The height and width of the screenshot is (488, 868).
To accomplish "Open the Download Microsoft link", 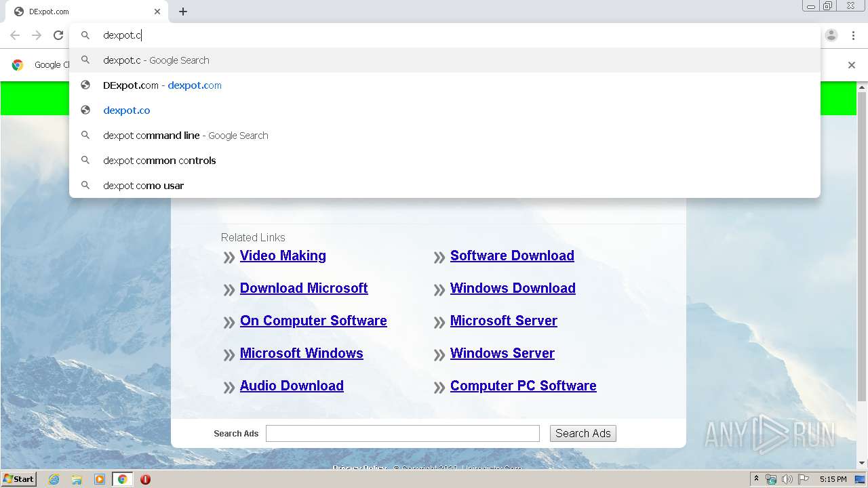I will [304, 288].
